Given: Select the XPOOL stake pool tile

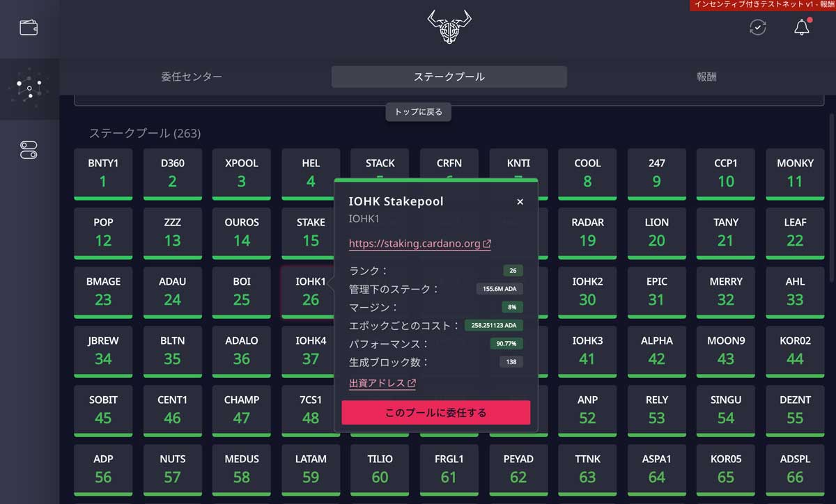Looking at the screenshot, I should coord(242,174).
